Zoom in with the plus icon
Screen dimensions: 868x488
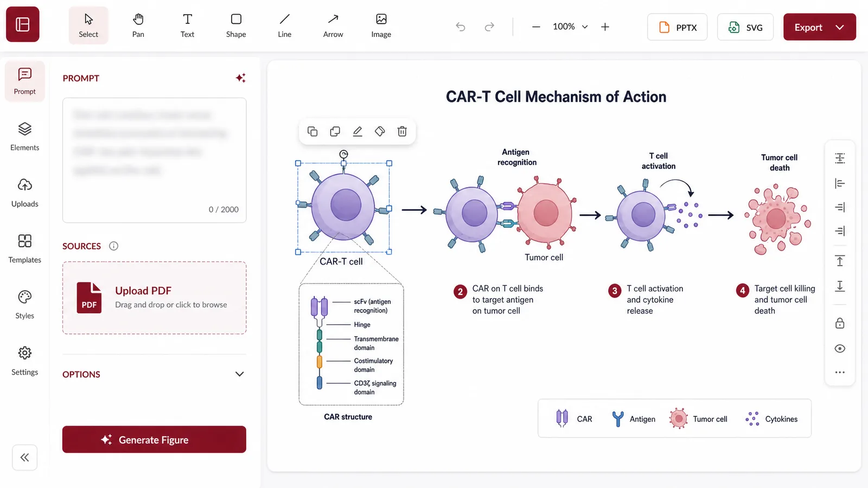click(605, 27)
